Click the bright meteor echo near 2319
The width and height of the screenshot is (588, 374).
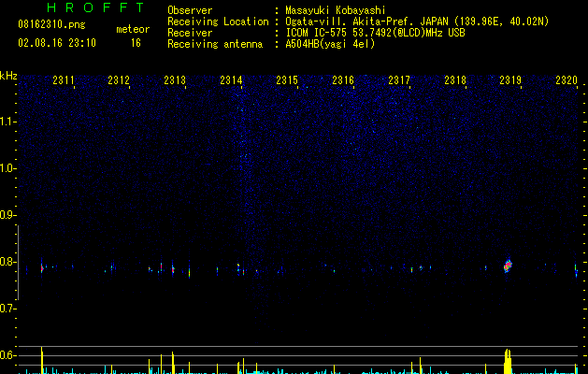point(508,266)
